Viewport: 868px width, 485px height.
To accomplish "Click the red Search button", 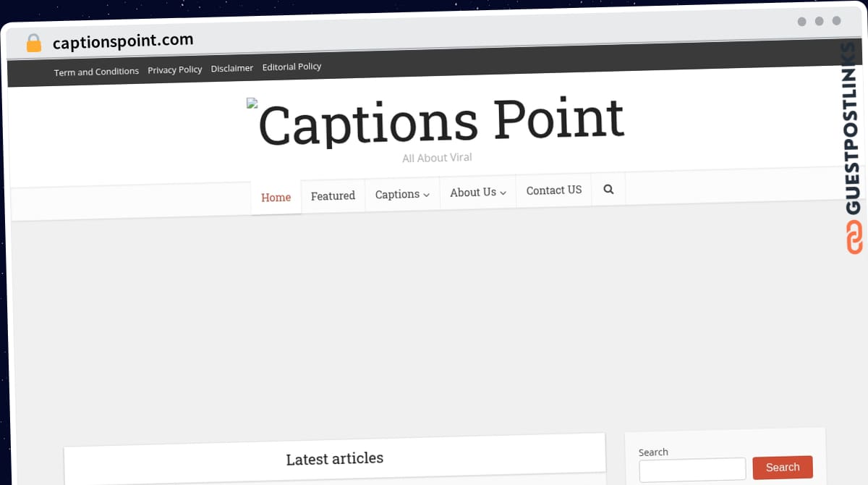I will [x=783, y=468].
